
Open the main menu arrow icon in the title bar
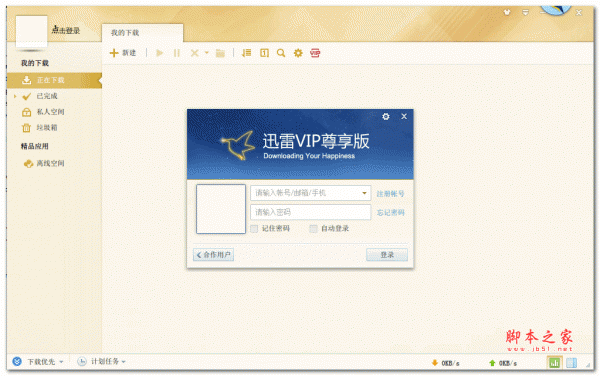click(525, 12)
